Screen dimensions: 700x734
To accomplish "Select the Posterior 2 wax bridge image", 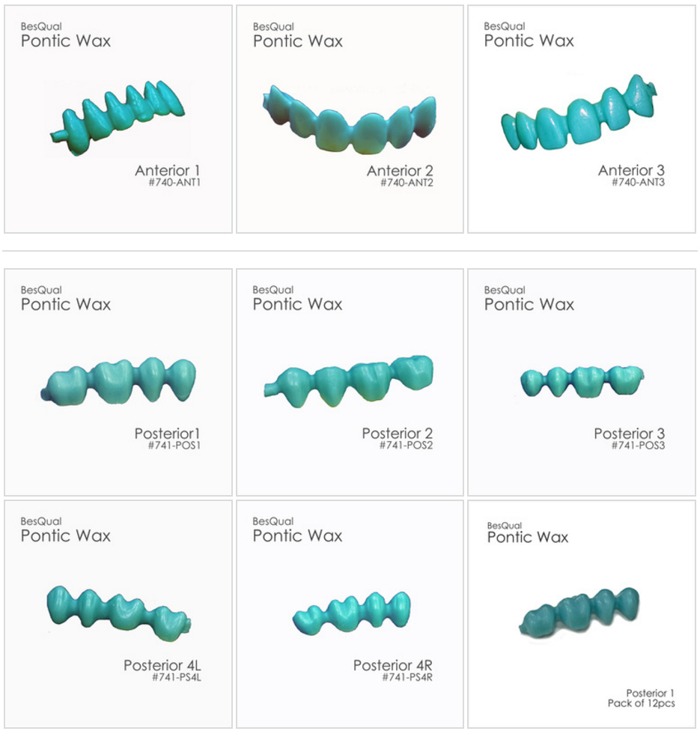I will point(349,381).
